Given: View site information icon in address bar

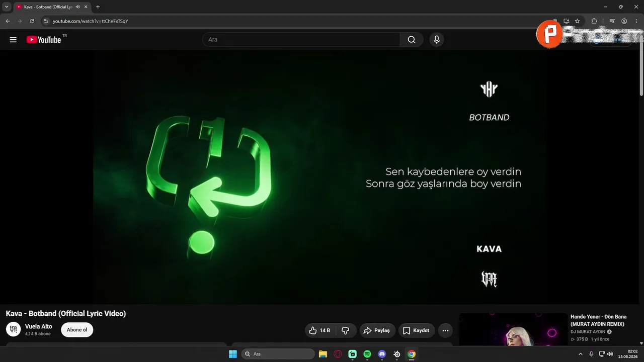Looking at the screenshot, I should [x=46, y=21].
